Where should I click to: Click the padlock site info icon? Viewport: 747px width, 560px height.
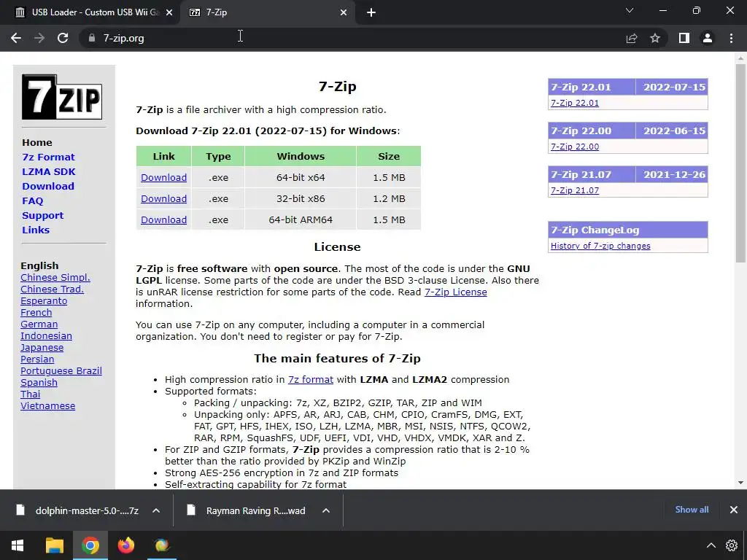91,38
